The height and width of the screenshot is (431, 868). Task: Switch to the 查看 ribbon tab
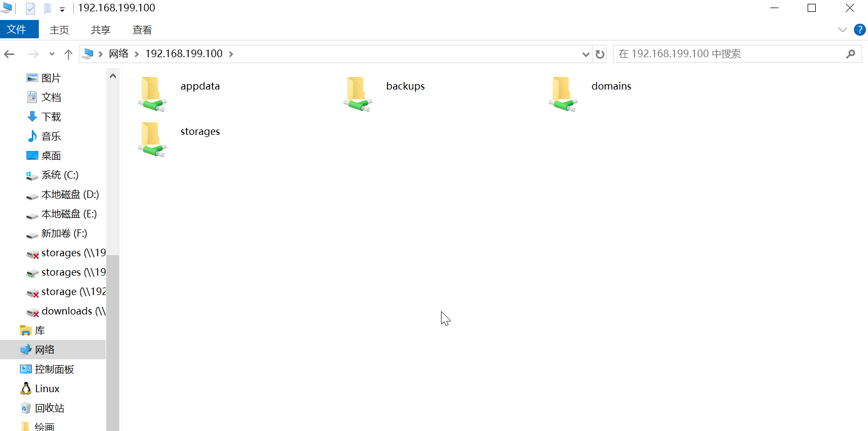(x=142, y=30)
